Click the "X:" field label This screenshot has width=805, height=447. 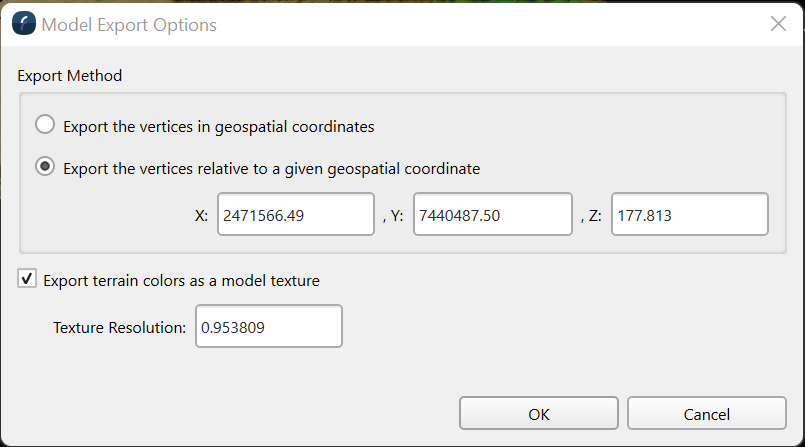201,216
